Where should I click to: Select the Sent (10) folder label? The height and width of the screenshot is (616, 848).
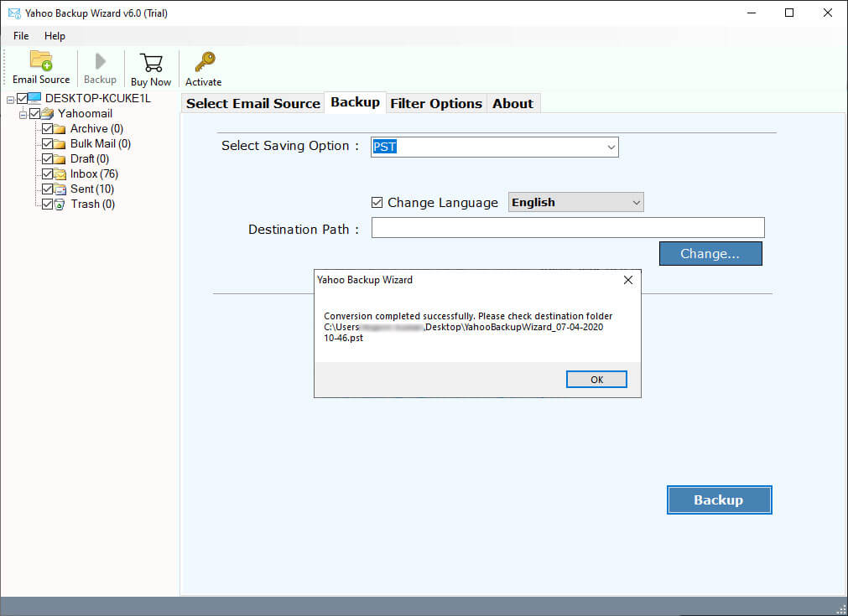click(92, 189)
